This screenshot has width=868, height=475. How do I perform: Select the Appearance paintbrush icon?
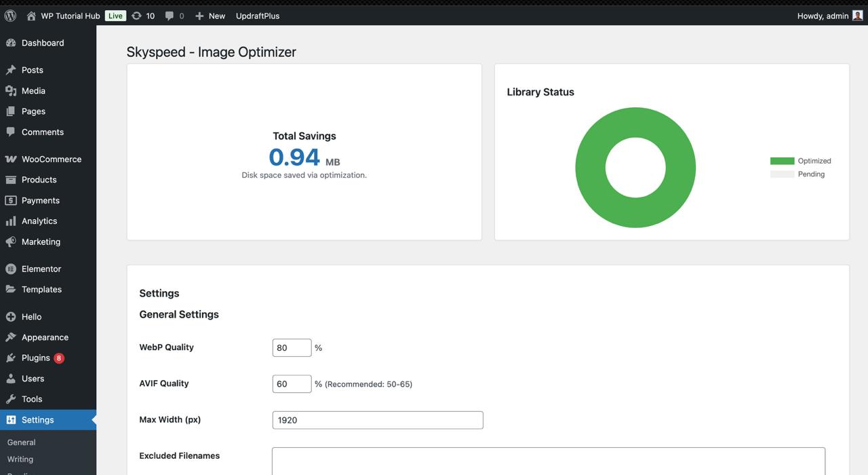pos(13,337)
